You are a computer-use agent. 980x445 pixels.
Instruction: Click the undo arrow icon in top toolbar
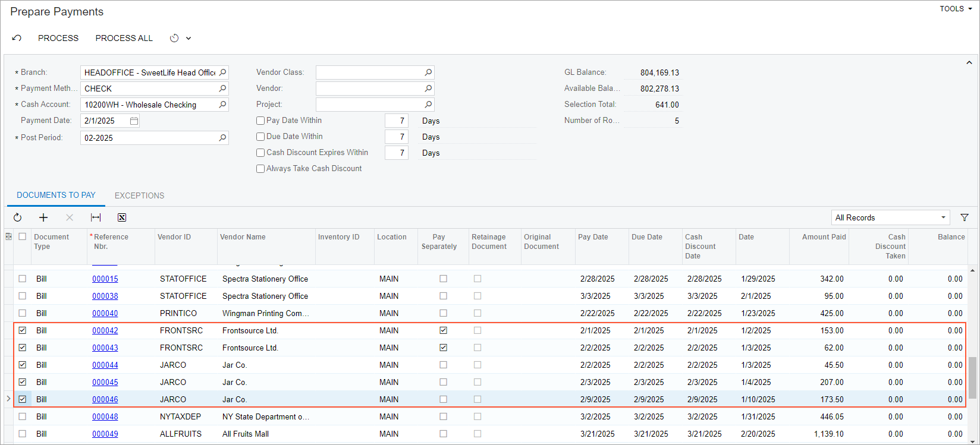coord(17,38)
